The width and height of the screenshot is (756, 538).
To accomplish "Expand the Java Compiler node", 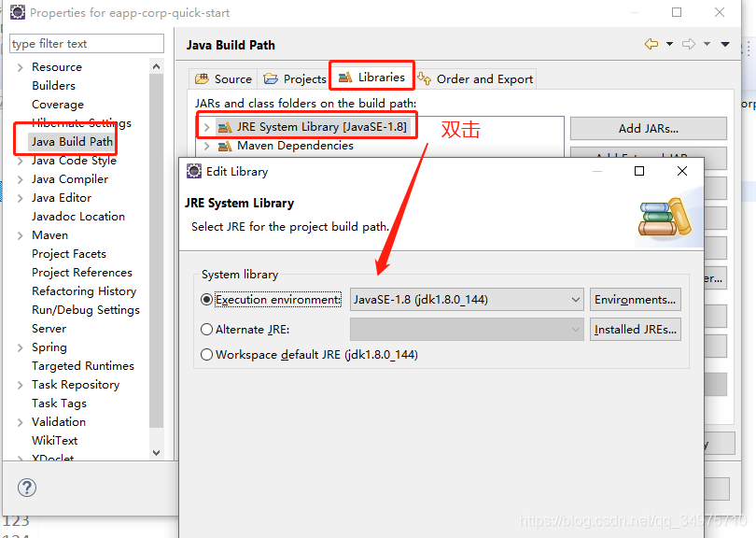I will coord(20,180).
